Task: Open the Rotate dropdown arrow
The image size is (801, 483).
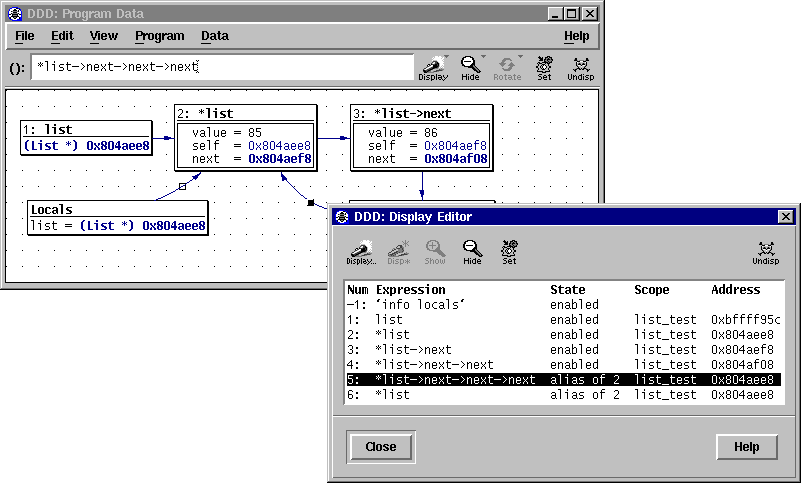Action: [521, 57]
